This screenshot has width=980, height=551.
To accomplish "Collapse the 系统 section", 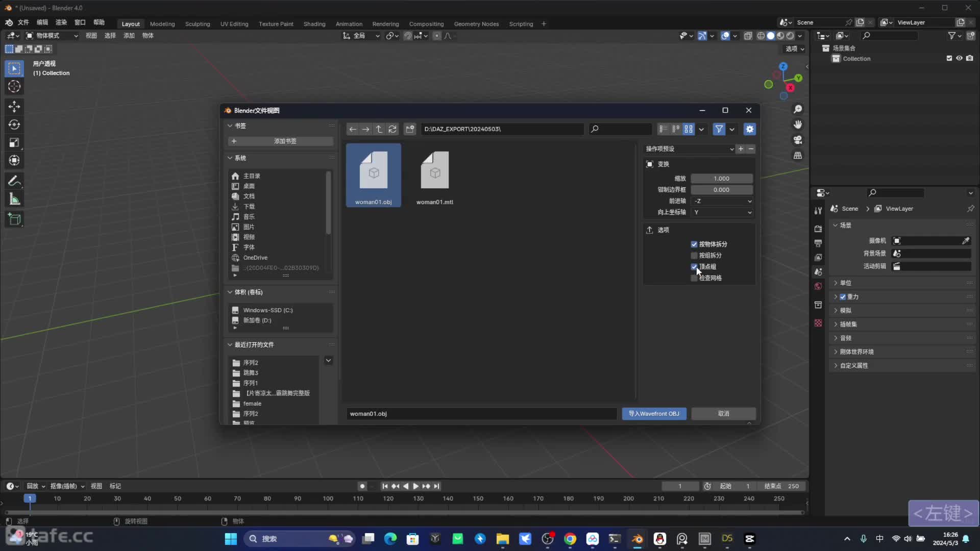I will click(x=230, y=158).
